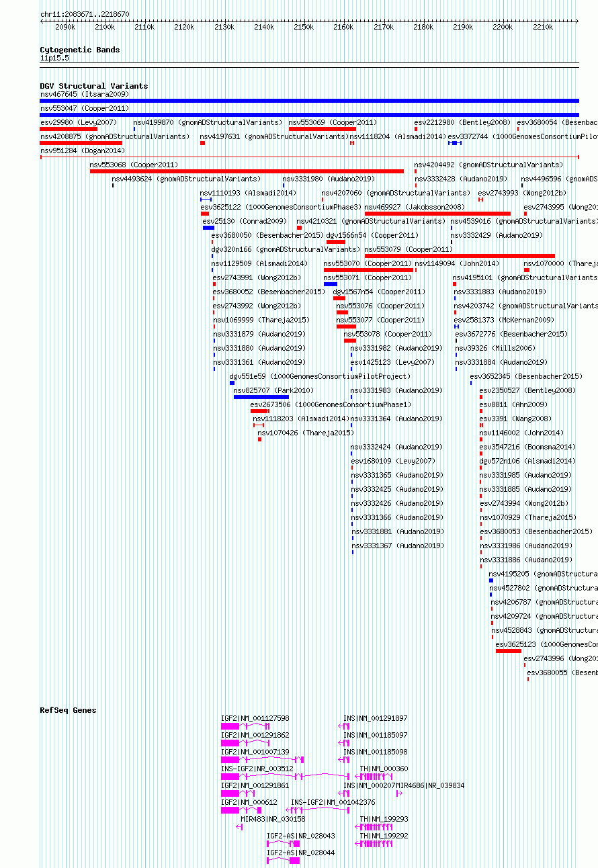Click INS-IGF2|NM_001042376 transcript label
598x868 pixels.
333,802
